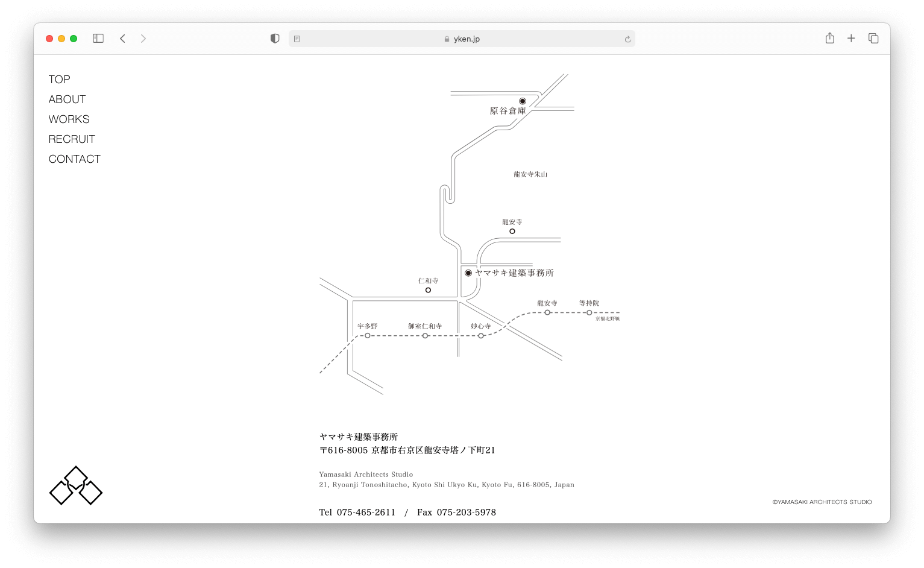Open a new tab with plus icon
The image size is (924, 568).
tap(851, 39)
